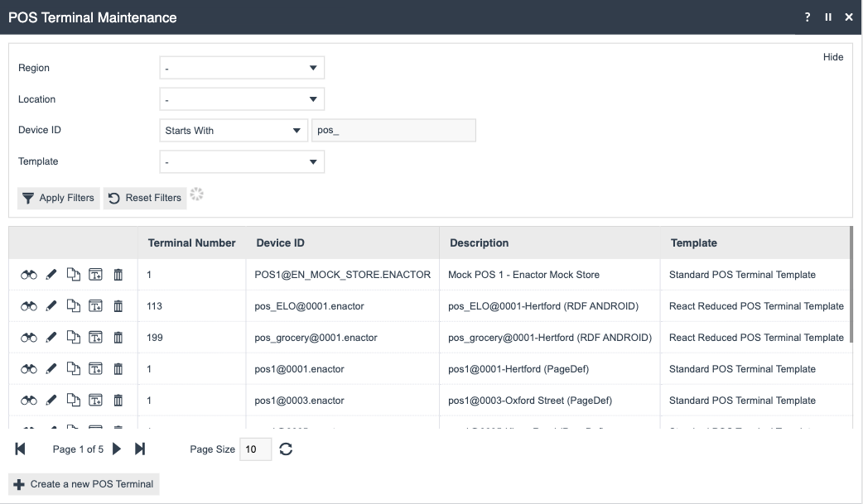The height and width of the screenshot is (504, 863).
Task: Change the Starts With match condition
Action: [233, 130]
